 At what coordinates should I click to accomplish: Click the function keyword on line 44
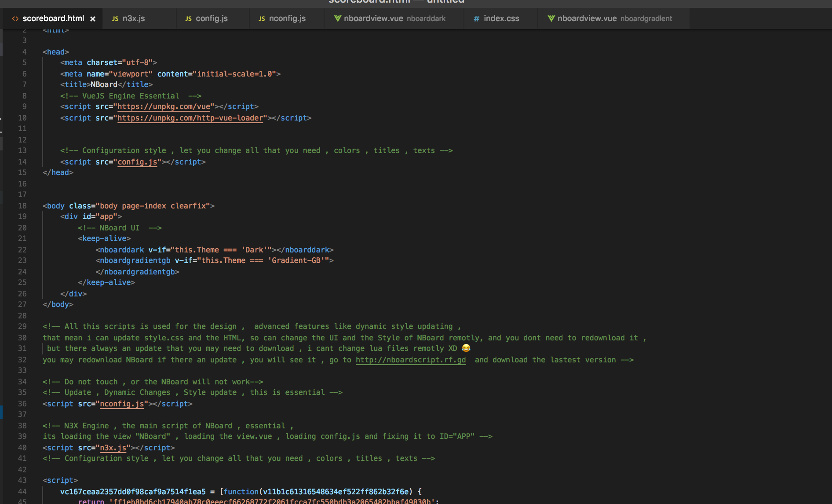coord(241,492)
